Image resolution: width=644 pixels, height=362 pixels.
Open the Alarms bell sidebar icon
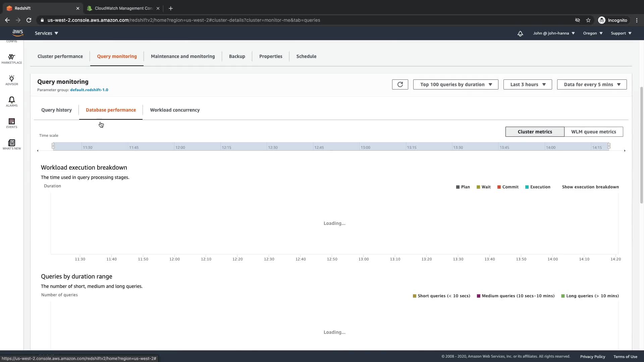[x=11, y=102]
